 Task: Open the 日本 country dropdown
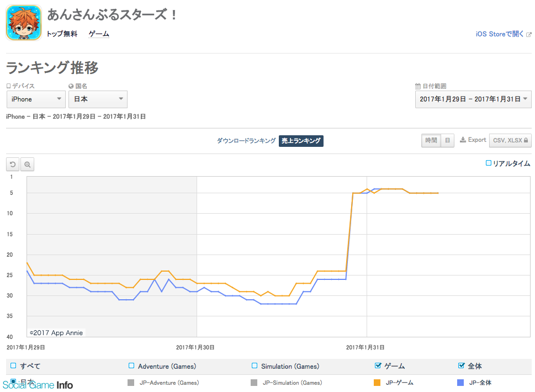pyautogui.click(x=98, y=99)
